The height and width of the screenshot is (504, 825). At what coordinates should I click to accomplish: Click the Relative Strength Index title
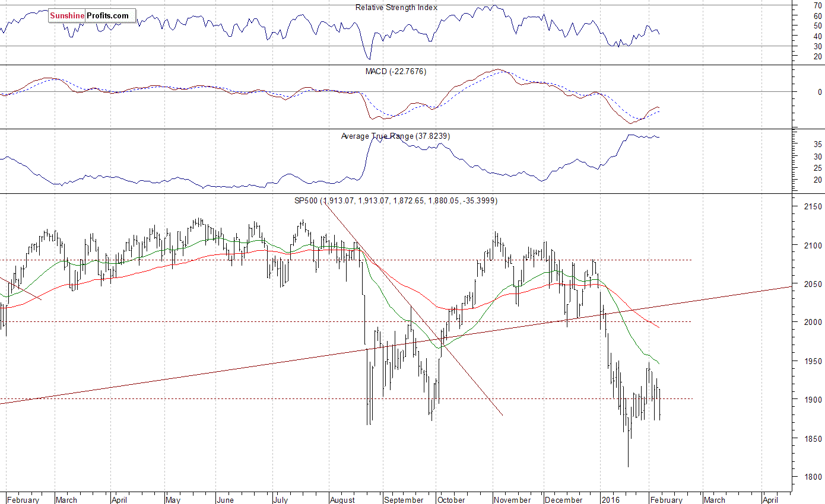396,7
